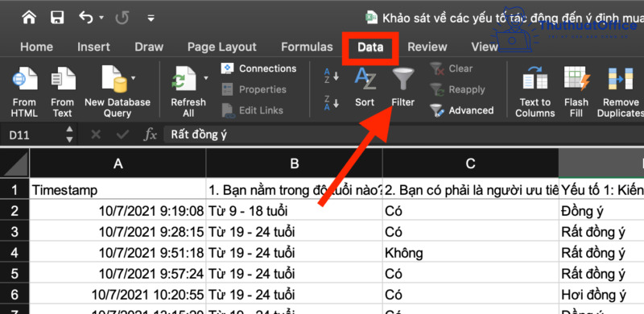This screenshot has width=644, height=314.
Task: Open the Name Box stepper arrows
Action: coord(69,134)
